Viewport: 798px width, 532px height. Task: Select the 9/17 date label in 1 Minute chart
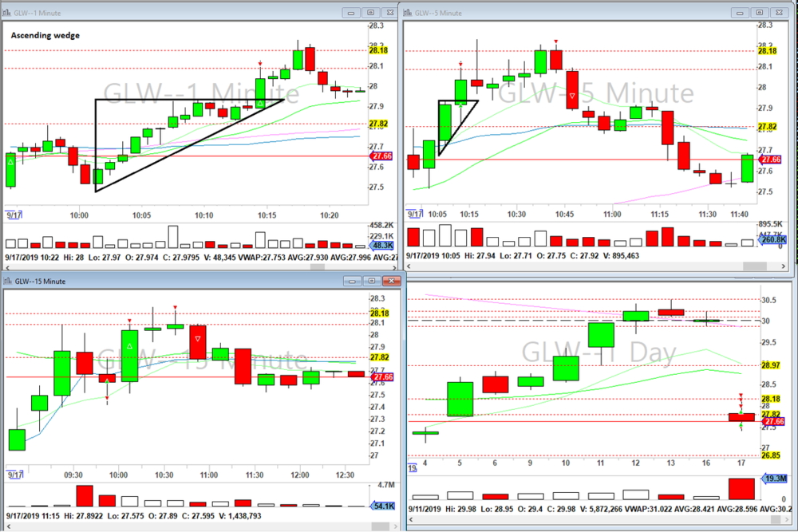[14, 215]
